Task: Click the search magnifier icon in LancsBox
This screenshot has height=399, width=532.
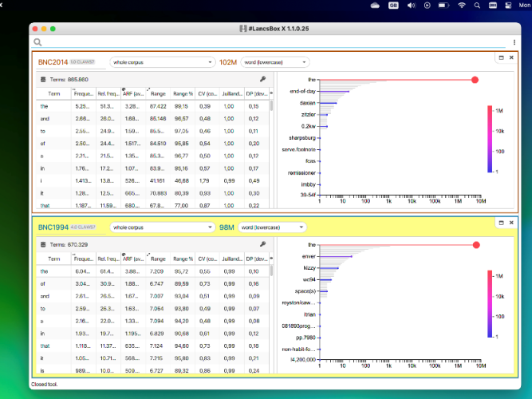Action: click(37, 42)
